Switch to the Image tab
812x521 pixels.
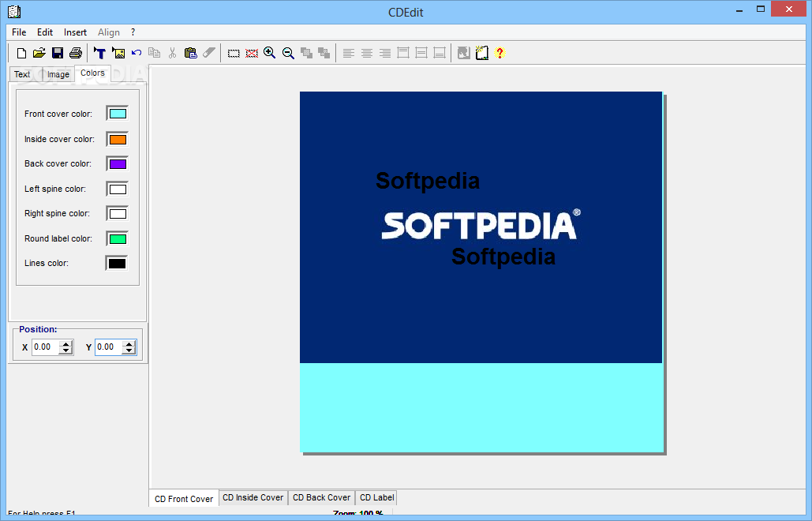click(x=58, y=74)
